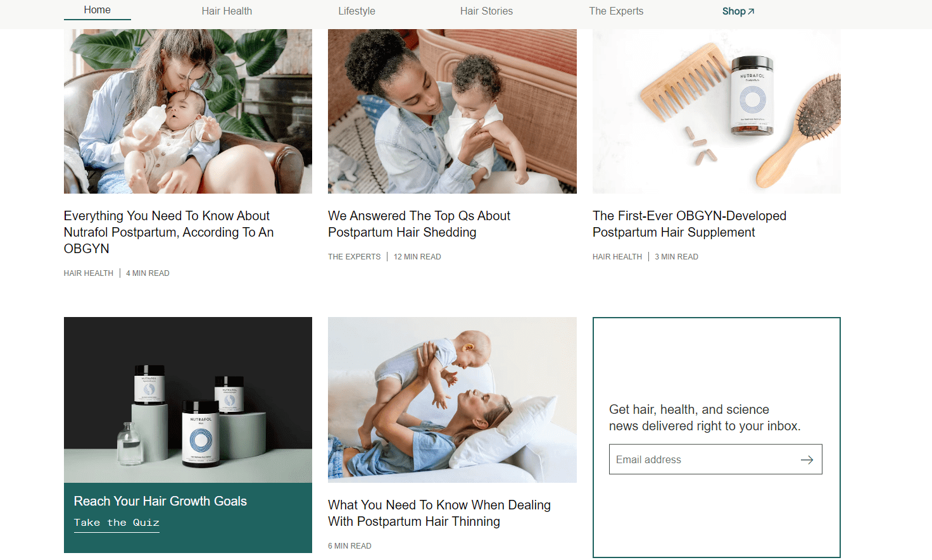Submit email with the arrow icon
Image resolution: width=932 pixels, height=560 pixels.
807,460
